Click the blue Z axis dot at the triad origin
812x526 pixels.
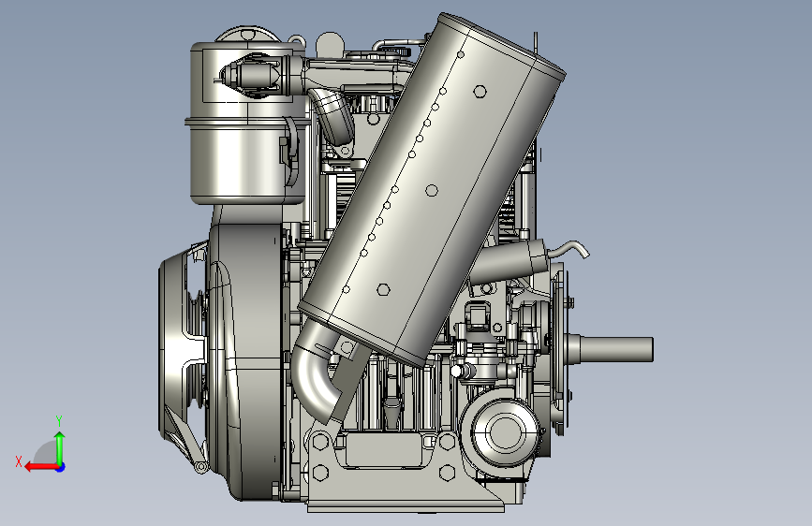pyautogui.click(x=61, y=467)
